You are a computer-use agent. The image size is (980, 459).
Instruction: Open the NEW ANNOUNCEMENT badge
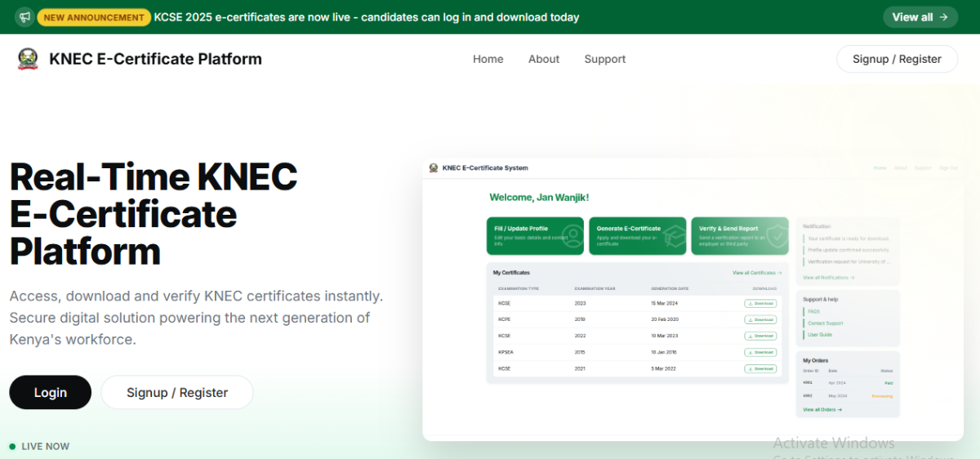pyautogui.click(x=94, y=17)
